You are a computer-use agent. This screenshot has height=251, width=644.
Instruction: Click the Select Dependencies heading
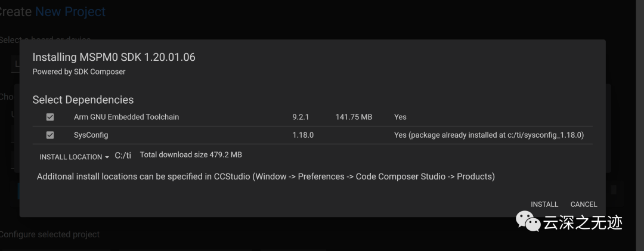83,100
